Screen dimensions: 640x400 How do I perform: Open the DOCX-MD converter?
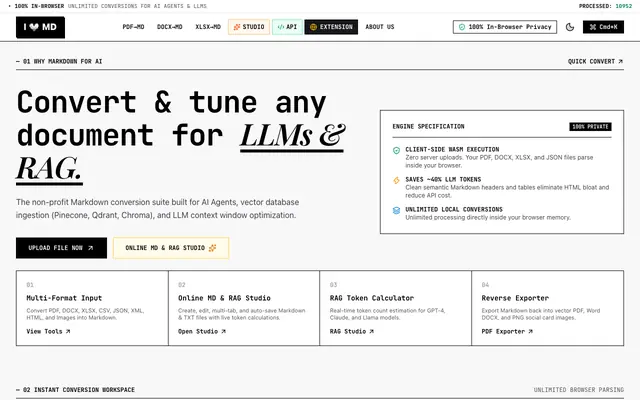(169, 27)
